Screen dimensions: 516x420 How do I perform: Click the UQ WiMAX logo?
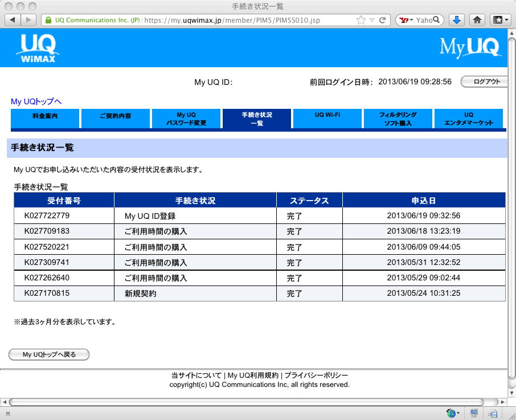point(38,48)
